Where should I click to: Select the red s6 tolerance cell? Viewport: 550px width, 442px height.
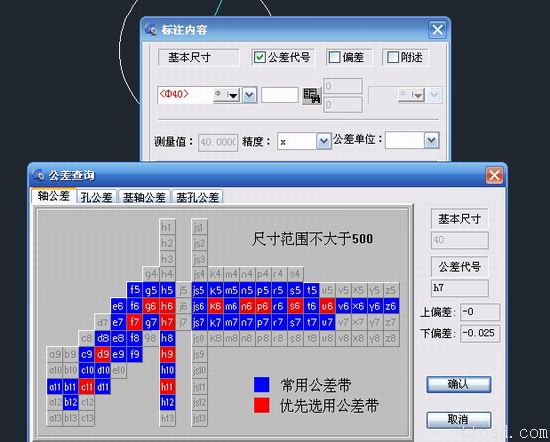click(x=295, y=306)
